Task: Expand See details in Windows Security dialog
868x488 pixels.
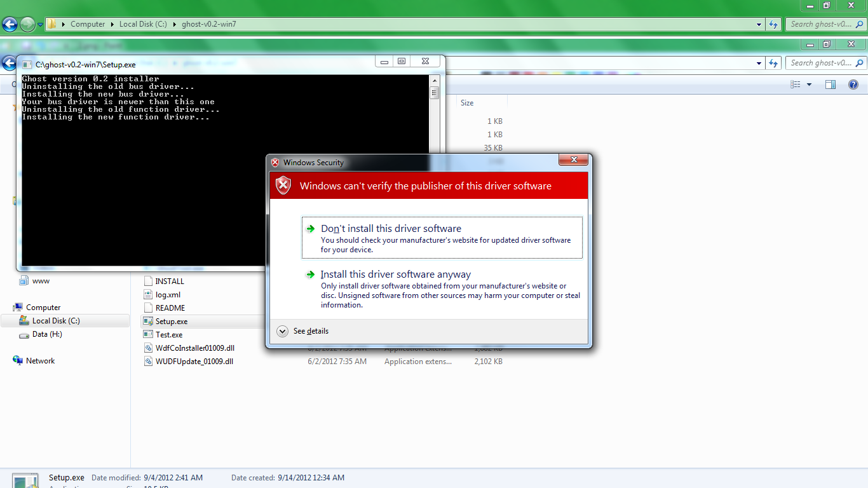Action: tap(303, 331)
